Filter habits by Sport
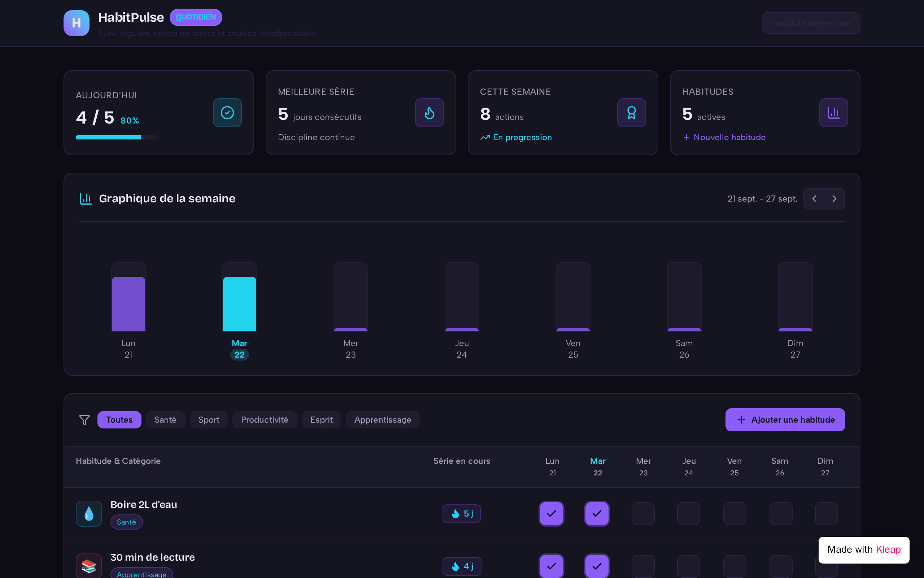This screenshot has height=578, width=924. 209,420
